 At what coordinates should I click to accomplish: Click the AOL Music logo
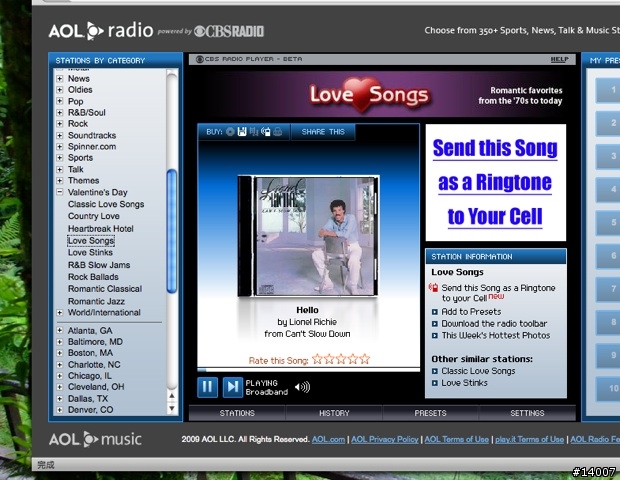95,439
